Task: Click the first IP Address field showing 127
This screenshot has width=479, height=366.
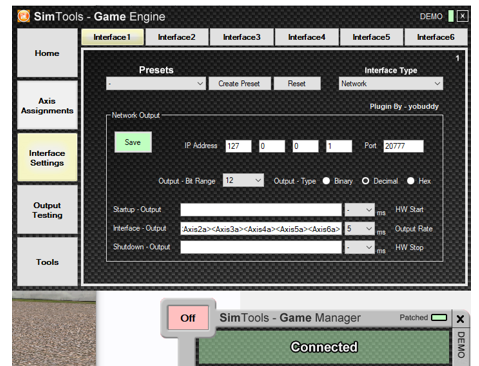Action: pos(238,146)
